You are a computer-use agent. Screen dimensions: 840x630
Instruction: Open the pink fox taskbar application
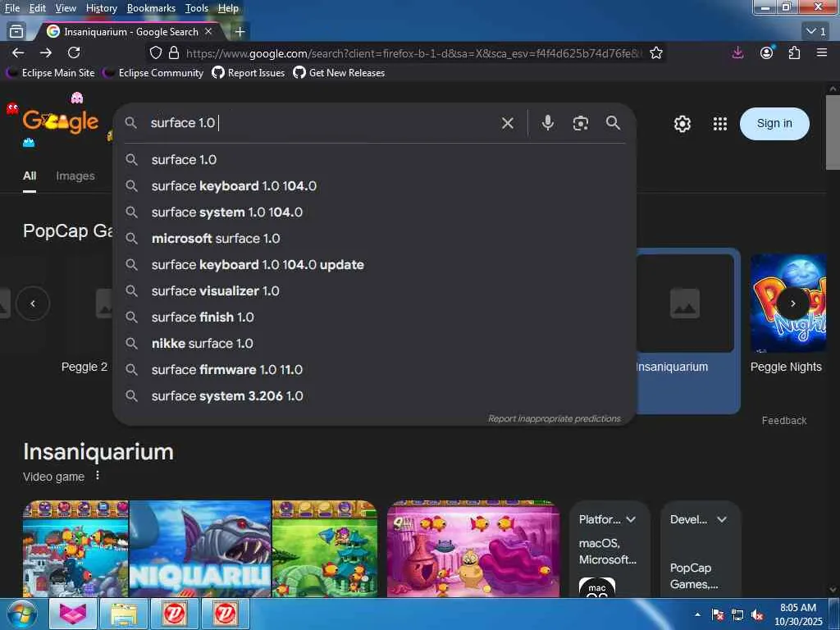point(73,614)
